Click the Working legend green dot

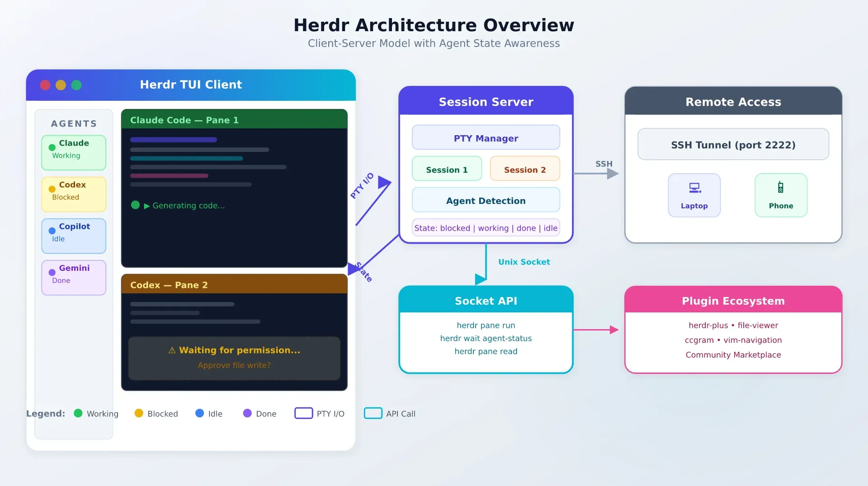(x=78, y=413)
